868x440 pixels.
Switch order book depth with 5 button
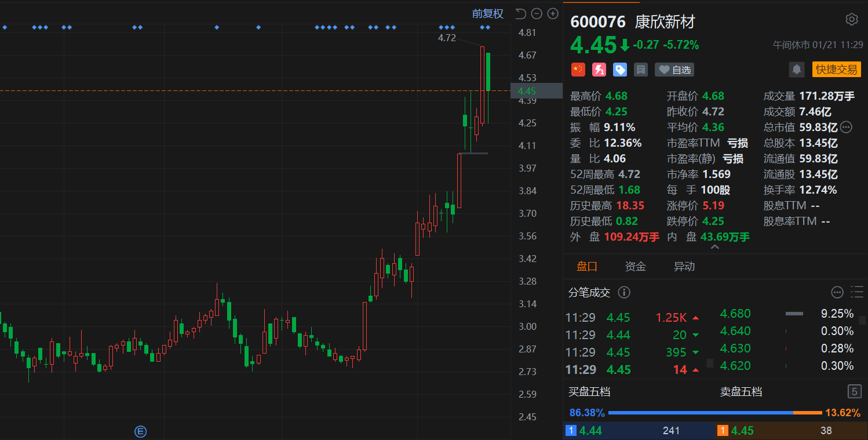click(x=854, y=392)
